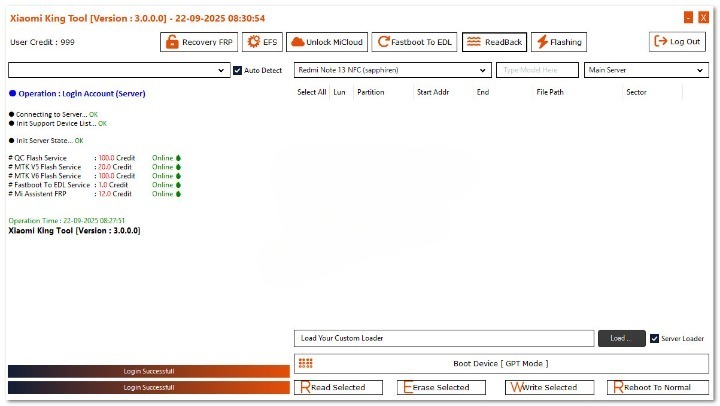Viewport: 720px width, 406px height.
Task: Click the Type Model Here search field
Action: (538, 71)
